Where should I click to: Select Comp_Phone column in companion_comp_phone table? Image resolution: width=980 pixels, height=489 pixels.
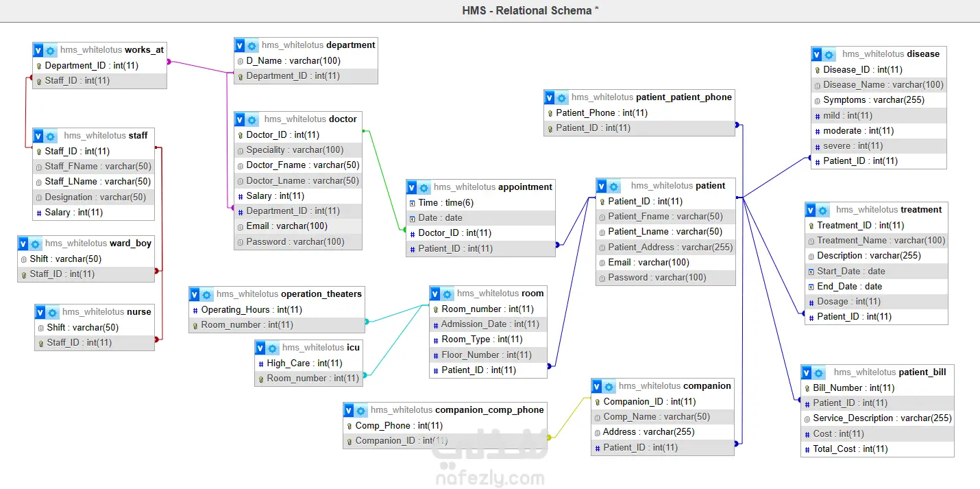445,426
